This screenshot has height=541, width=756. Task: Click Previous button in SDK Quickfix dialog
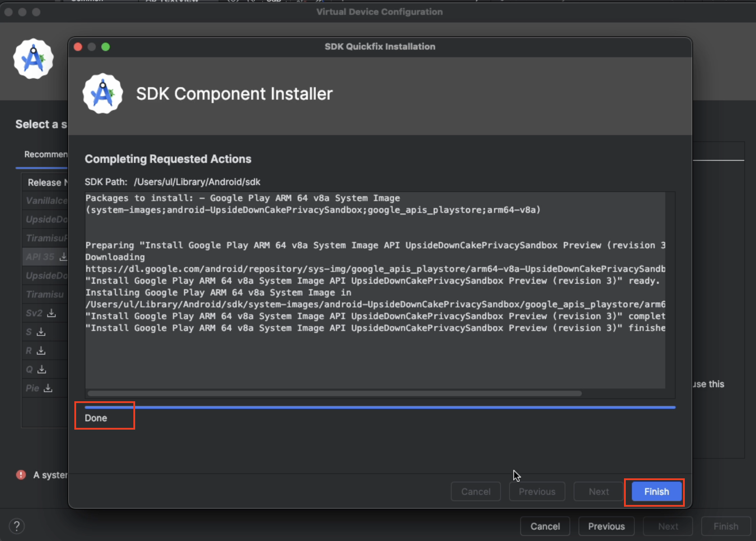tap(537, 491)
